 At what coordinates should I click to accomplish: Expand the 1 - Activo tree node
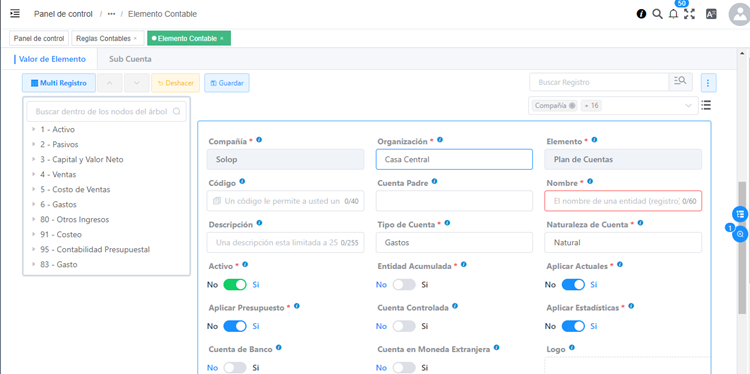(33, 130)
